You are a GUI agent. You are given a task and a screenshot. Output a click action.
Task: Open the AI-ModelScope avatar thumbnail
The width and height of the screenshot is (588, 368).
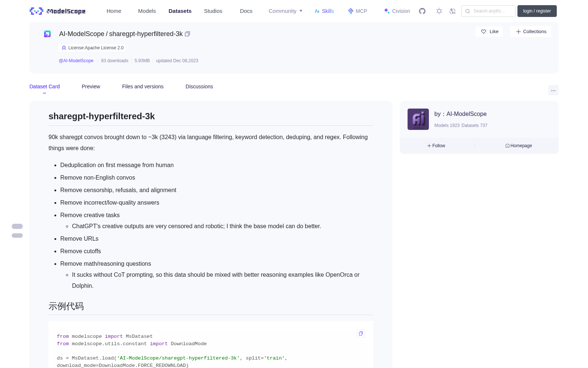point(418,119)
